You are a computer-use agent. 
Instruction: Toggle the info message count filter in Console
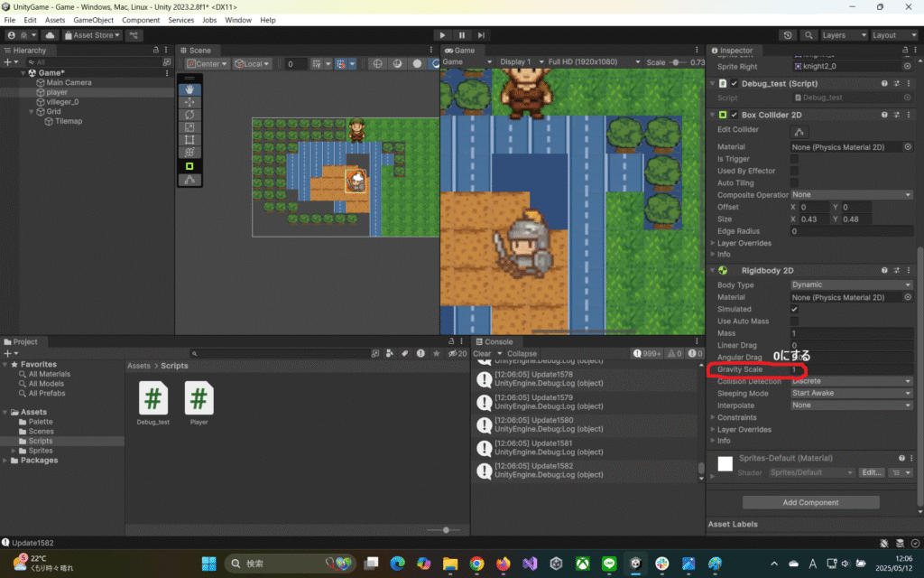click(x=646, y=354)
